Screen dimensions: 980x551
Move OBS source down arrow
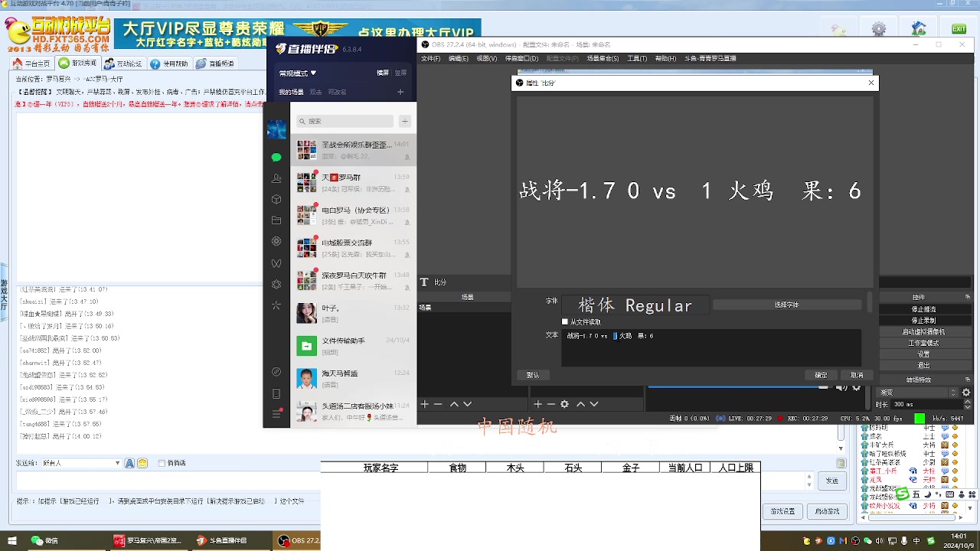(x=593, y=404)
